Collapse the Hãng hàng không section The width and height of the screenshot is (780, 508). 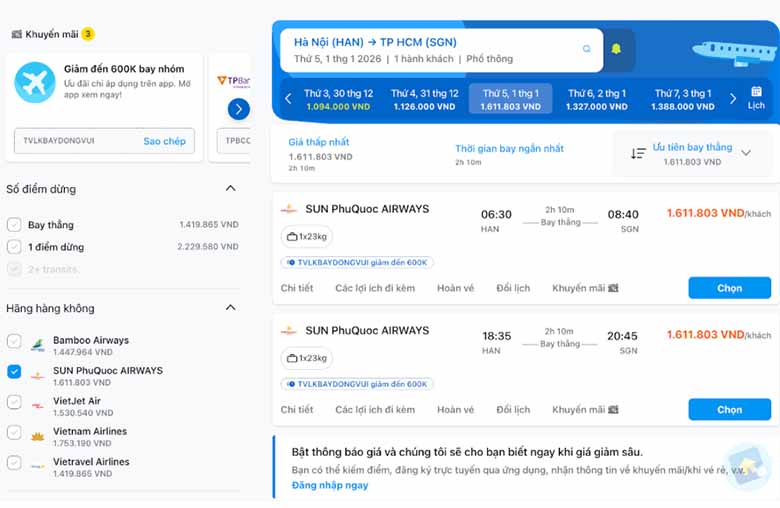coord(230,307)
